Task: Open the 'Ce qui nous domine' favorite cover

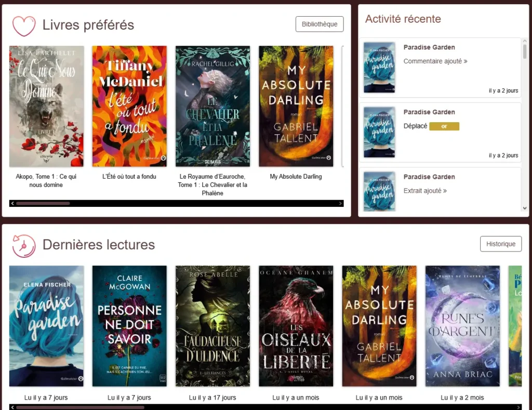Action: click(x=46, y=106)
